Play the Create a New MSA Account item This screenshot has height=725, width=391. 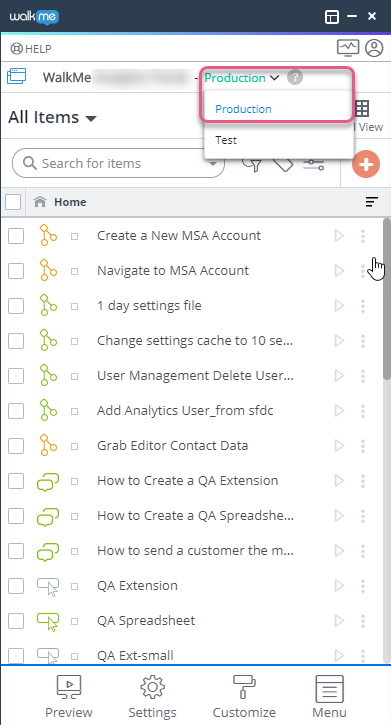(x=339, y=236)
